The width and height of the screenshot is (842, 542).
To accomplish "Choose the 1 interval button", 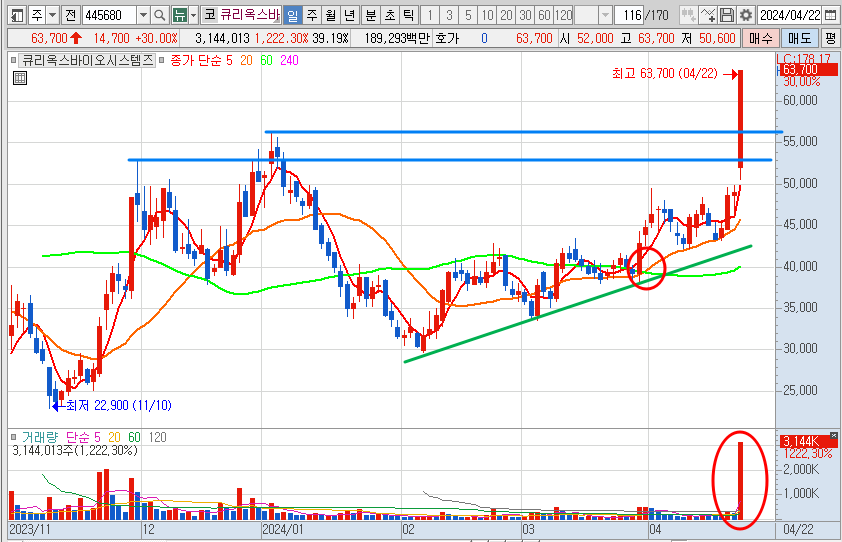I will tap(430, 15).
